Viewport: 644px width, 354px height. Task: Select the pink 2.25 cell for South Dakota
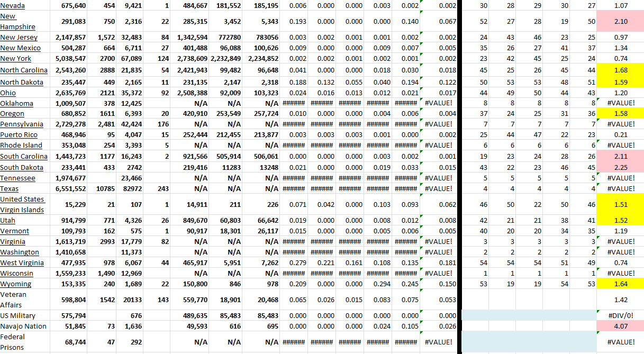620,167
